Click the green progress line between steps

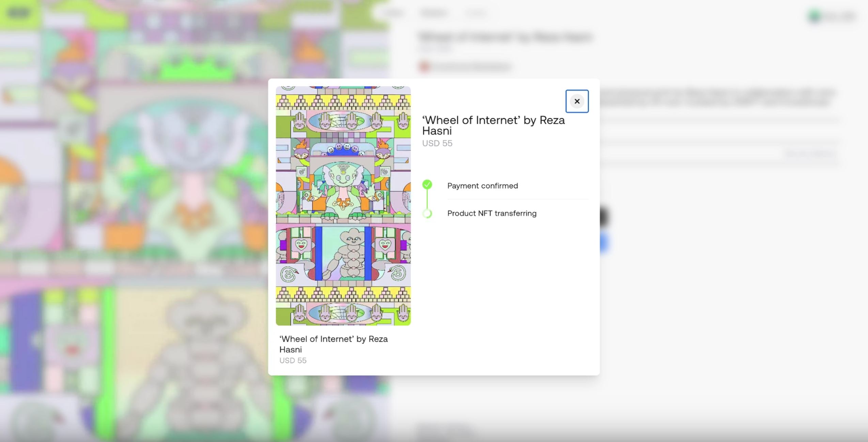click(x=427, y=199)
